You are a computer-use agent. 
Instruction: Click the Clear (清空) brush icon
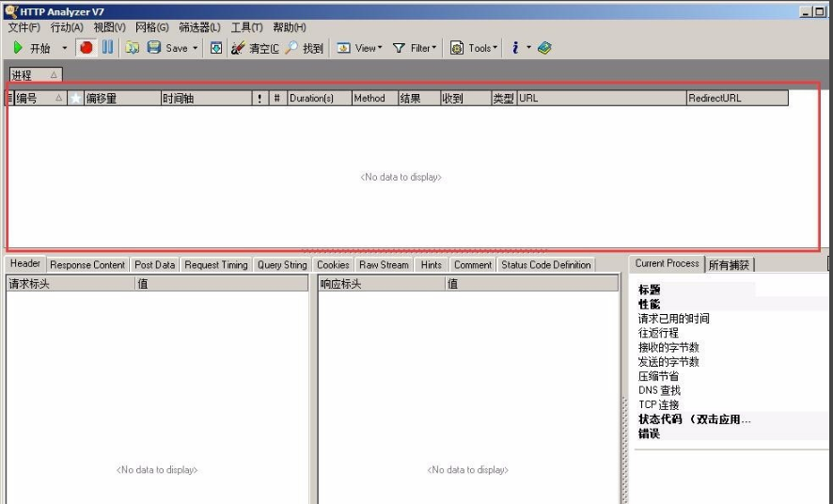(238, 48)
